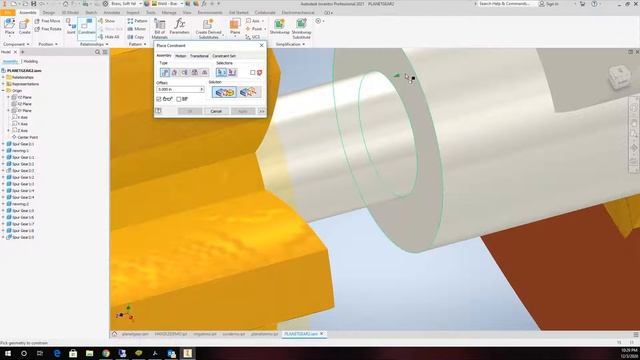Viewport: 640px width, 360px height.
Task: Select the work Plane tool
Action: pos(235,27)
